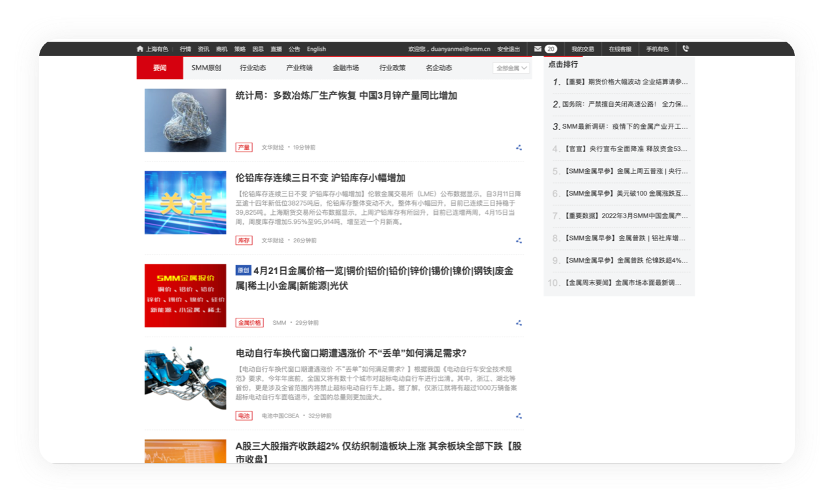The height and width of the screenshot is (504, 834).
Task: Click the phone contact icon
Action: (685, 49)
